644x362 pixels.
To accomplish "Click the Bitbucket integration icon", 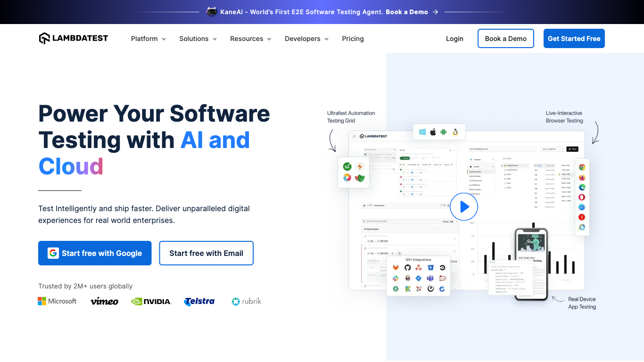I will (x=430, y=268).
